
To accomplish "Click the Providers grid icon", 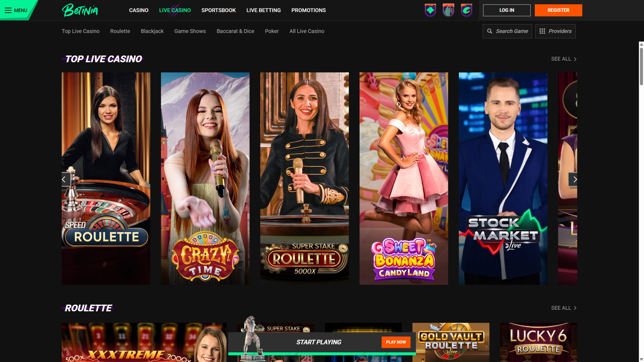I will tap(543, 31).
